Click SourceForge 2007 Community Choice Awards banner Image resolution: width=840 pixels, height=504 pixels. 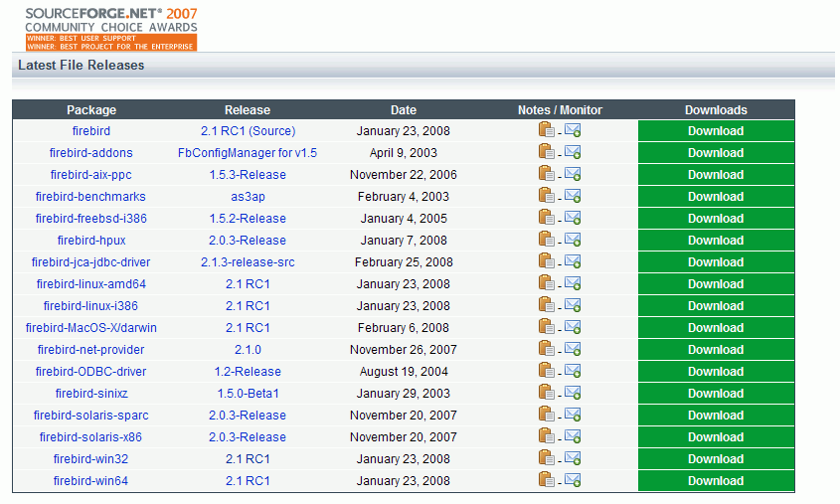(111, 29)
